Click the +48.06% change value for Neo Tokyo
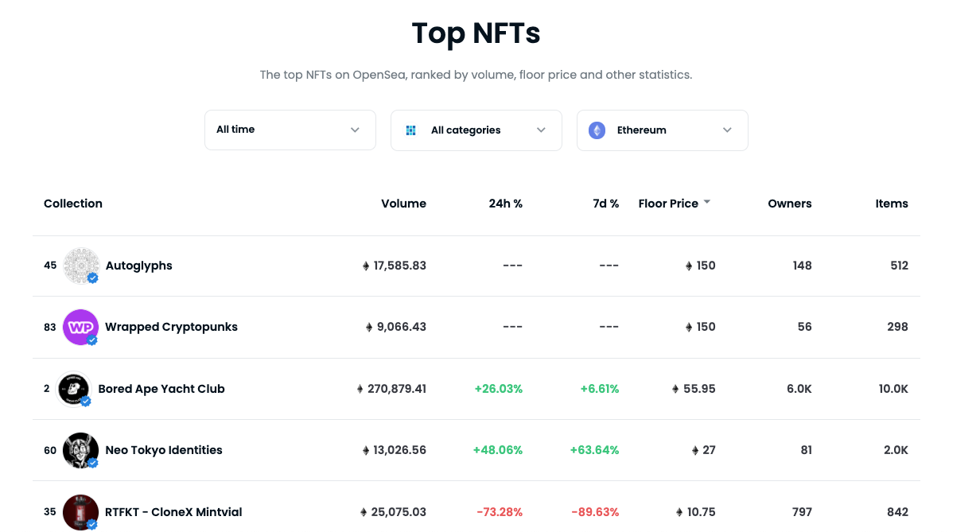Viewport: 980px width, 532px height. click(x=498, y=449)
